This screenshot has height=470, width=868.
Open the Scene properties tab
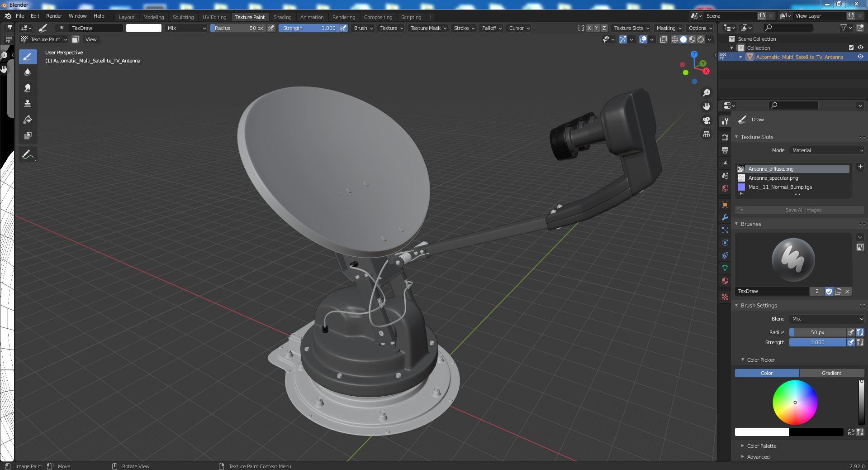pos(725,175)
